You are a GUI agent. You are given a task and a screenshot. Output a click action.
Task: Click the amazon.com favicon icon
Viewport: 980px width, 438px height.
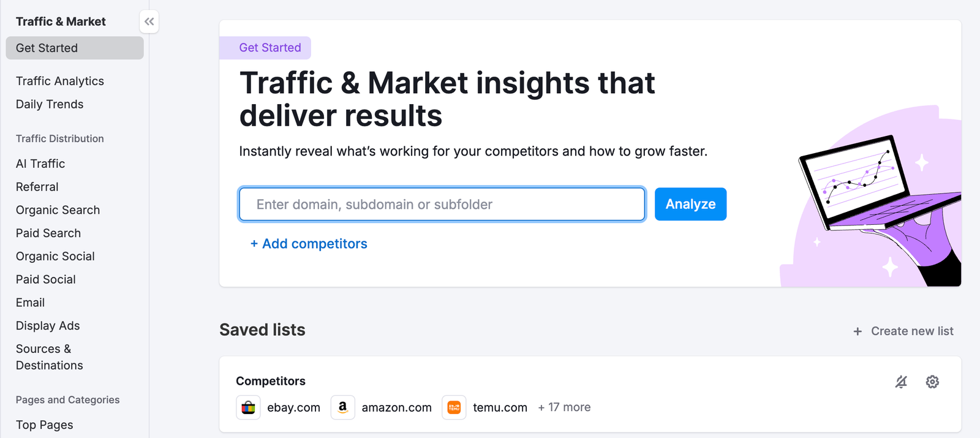pyautogui.click(x=343, y=407)
